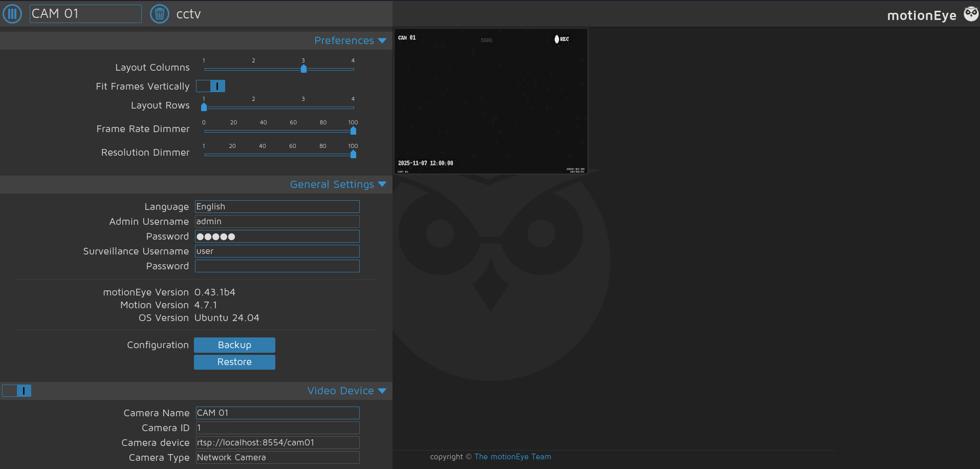The width and height of the screenshot is (980, 469).
Task: Collapse the Video Device section
Action: click(382, 391)
